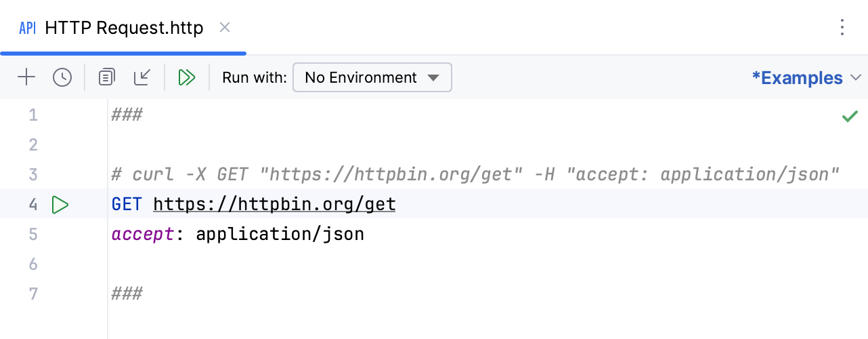Run all requests in file
Viewport: 868px width, 339px height.
pos(187,77)
